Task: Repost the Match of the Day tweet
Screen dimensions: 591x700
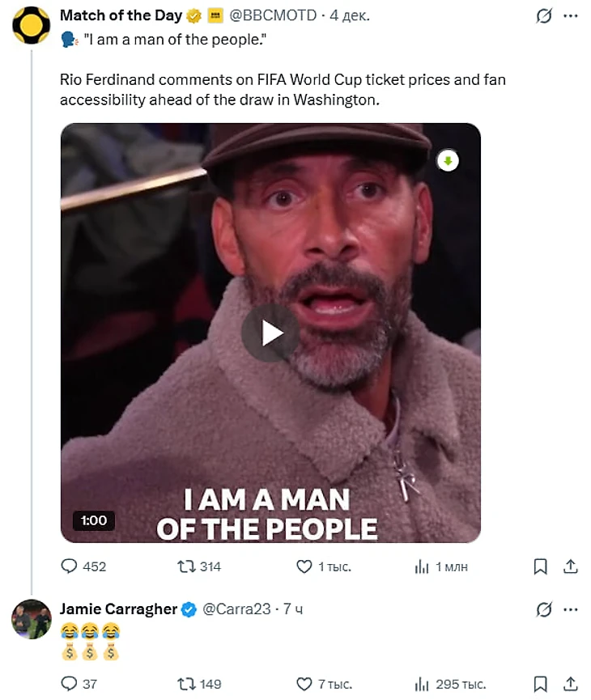Action: pyautogui.click(x=187, y=566)
